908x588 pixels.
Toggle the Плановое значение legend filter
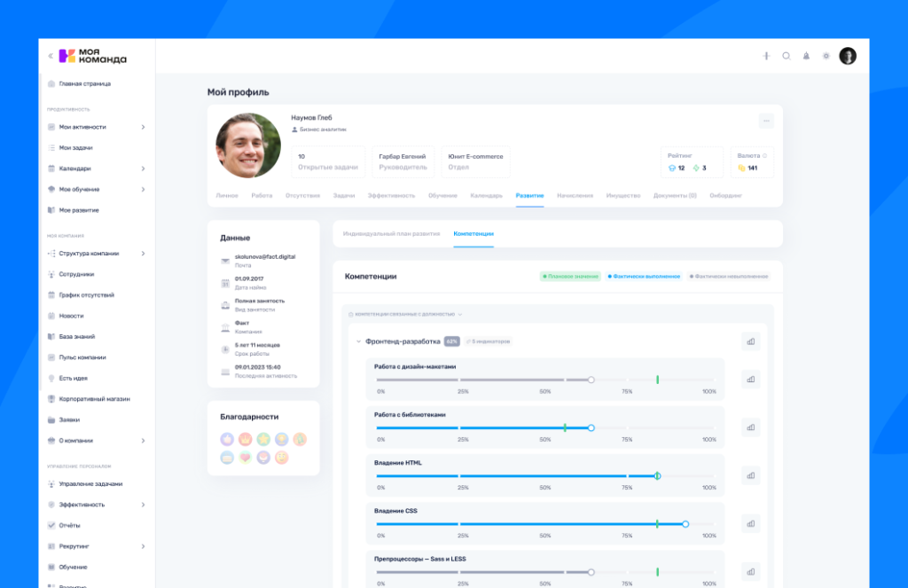click(570, 277)
